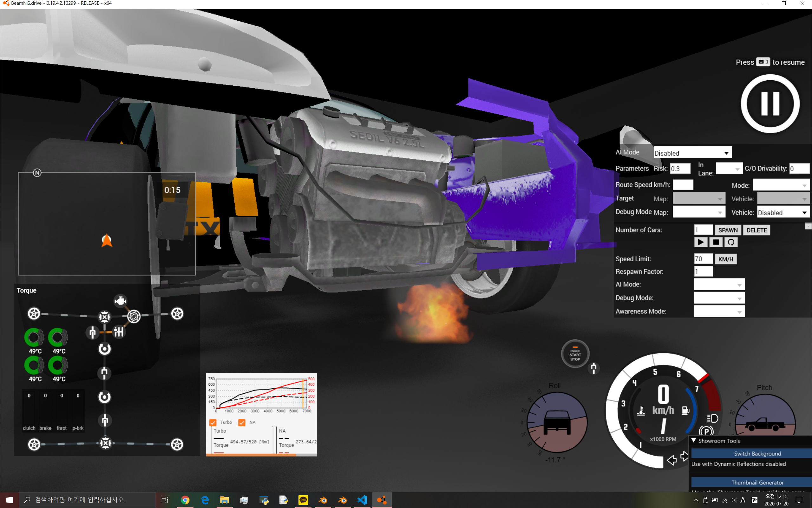Screen dimensions: 812x508
Task: Click the front-right wheel icon
Action: [x=177, y=313]
